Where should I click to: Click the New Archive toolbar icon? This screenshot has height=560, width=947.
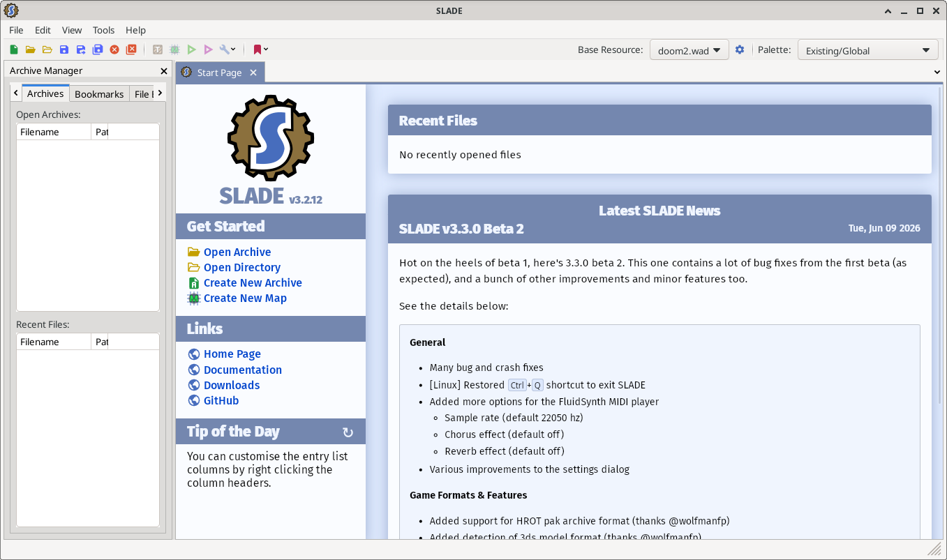pyautogui.click(x=14, y=50)
